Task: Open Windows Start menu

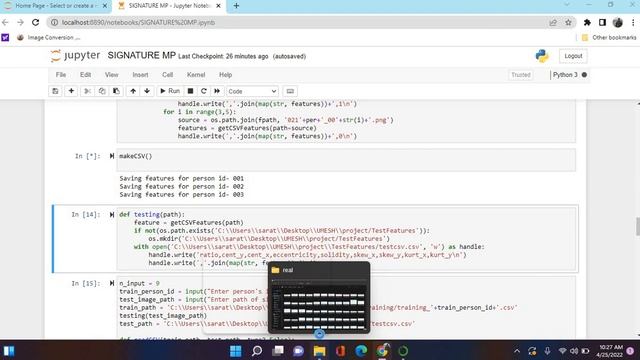Action: (236, 351)
